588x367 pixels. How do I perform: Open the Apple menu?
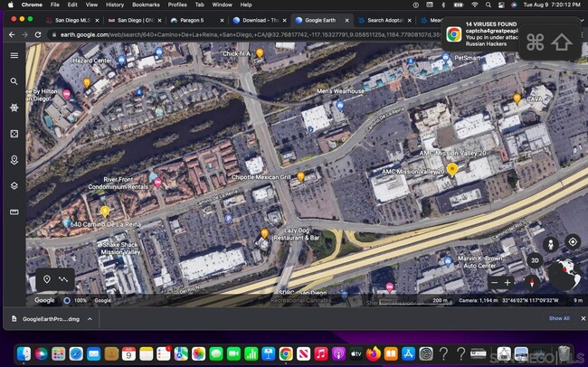click(x=11, y=5)
